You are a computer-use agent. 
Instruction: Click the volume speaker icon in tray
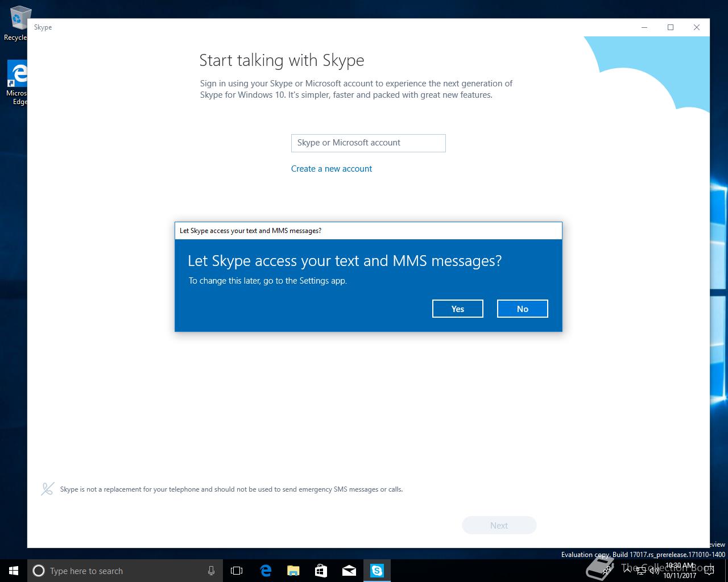click(x=654, y=571)
